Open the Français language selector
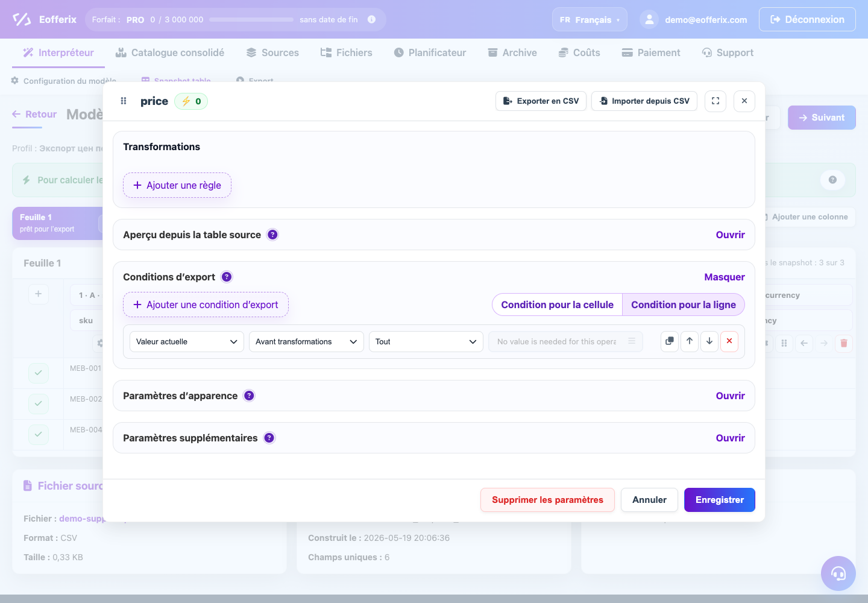 tap(590, 19)
